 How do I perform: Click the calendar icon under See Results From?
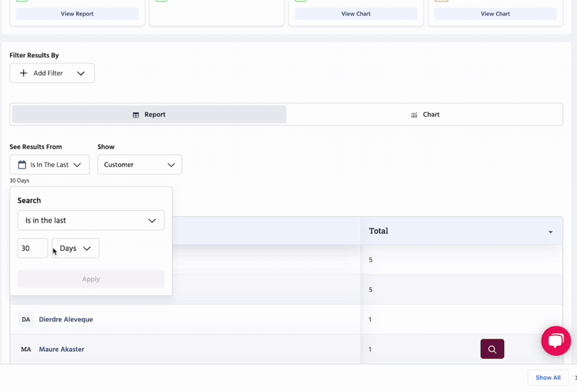pos(22,165)
